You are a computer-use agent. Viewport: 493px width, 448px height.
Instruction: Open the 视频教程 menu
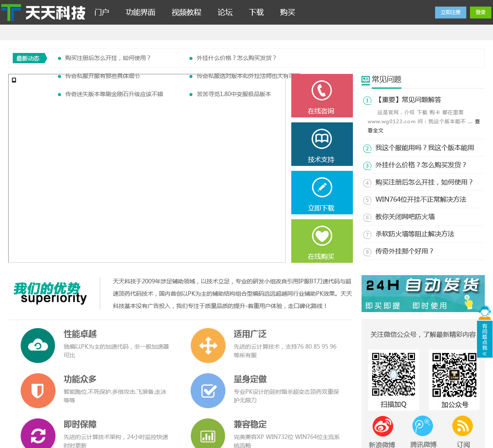187,12
